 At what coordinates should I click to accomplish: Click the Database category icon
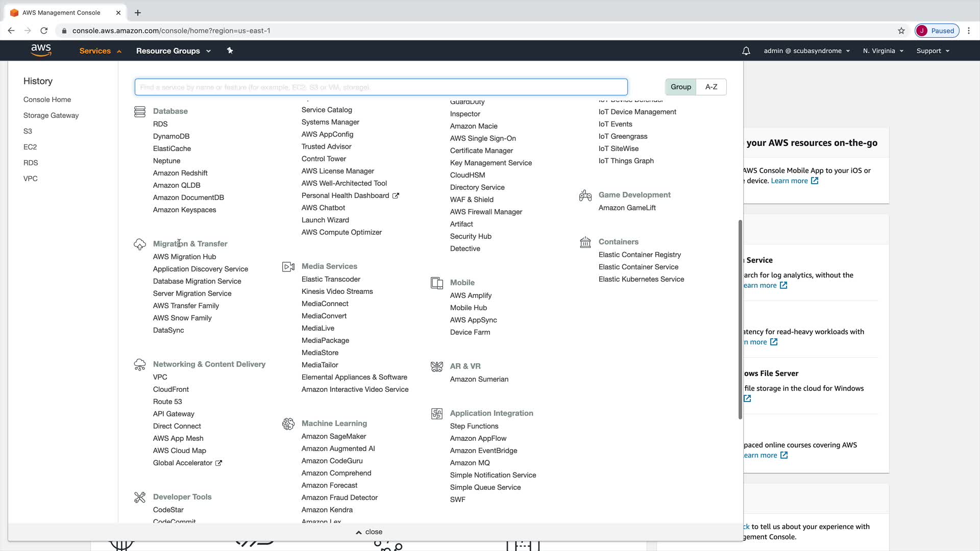click(139, 111)
